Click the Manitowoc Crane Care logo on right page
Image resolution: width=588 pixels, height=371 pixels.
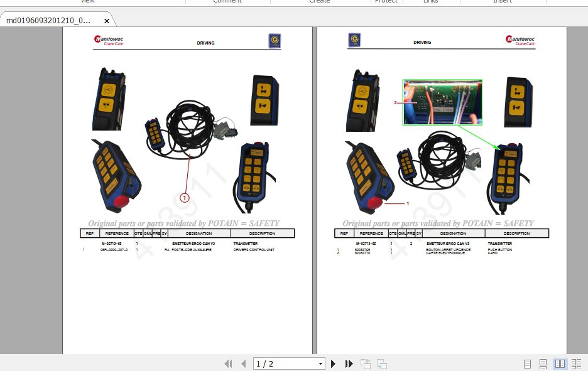pos(520,40)
